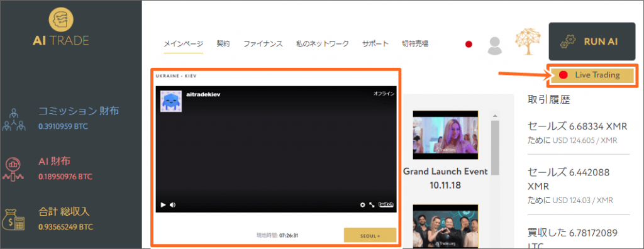Click コミッション 財布 label
This screenshot has height=249, width=644.
click(79, 111)
